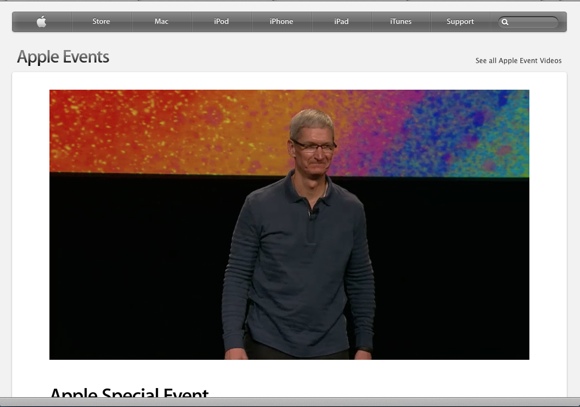Click the Apple Special Event title
This screenshot has width=580, height=407.
point(129,392)
